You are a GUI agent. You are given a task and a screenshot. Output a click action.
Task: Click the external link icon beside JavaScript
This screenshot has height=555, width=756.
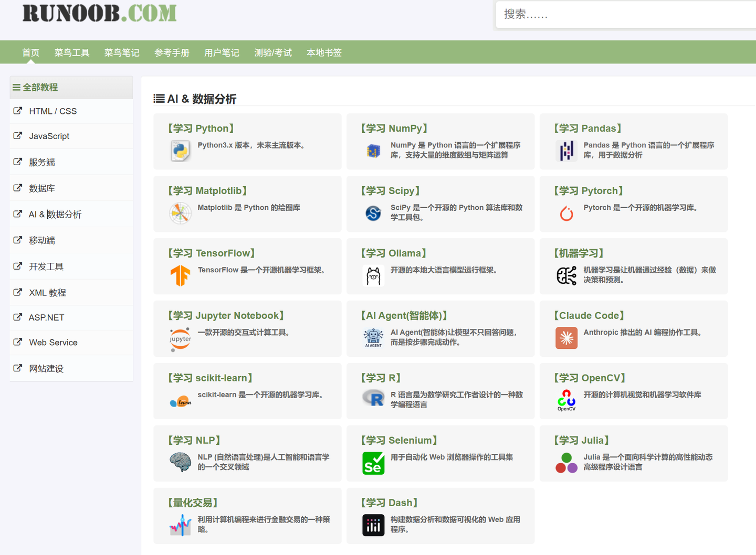pos(18,136)
